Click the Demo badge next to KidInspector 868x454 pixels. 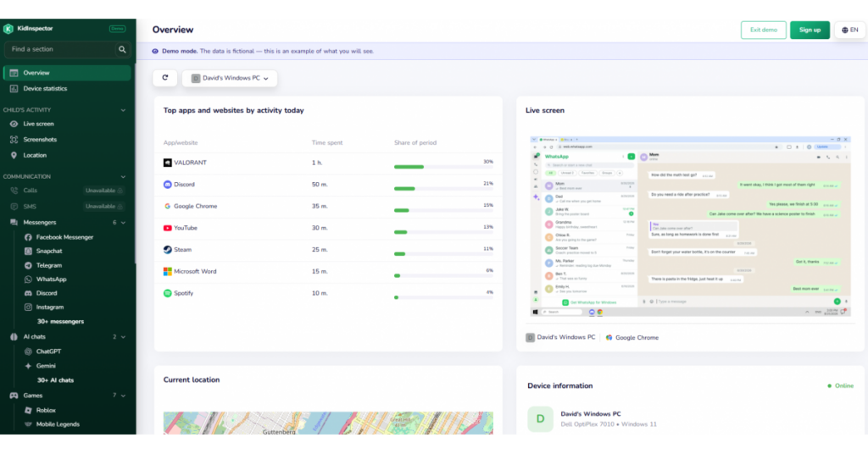117,29
